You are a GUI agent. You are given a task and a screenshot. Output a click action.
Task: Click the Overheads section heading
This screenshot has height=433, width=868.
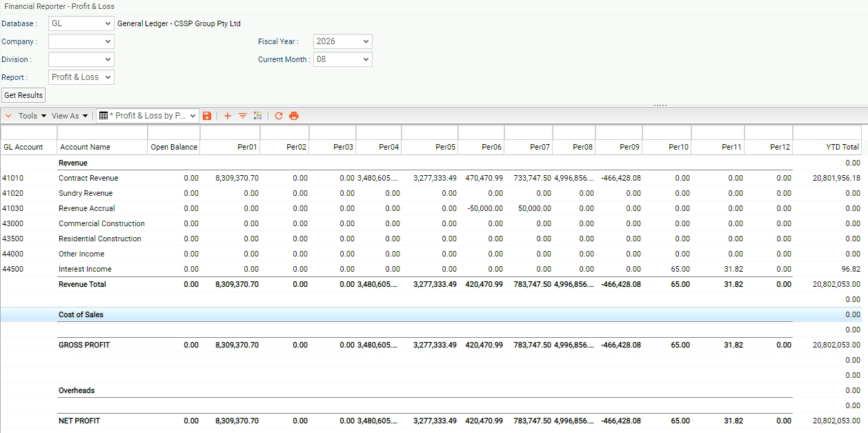tap(77, 390)
